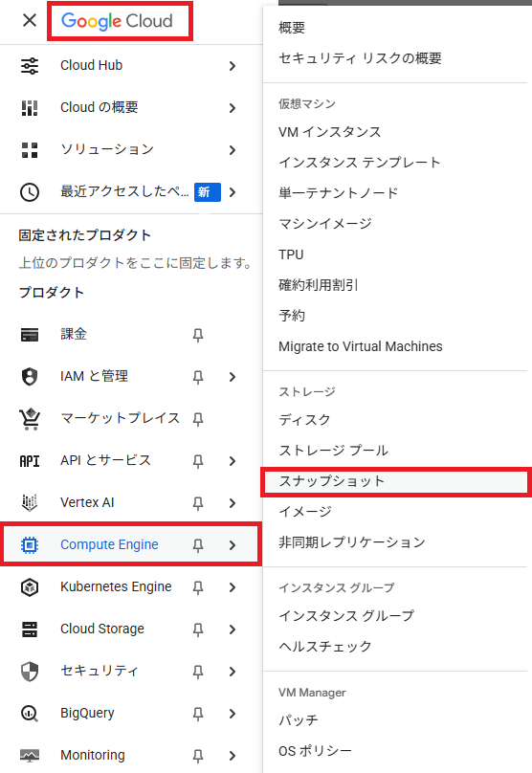Pin Kubernetes Engine to fixed products
The height and width of the screenshot is (773, 532).
198,587
